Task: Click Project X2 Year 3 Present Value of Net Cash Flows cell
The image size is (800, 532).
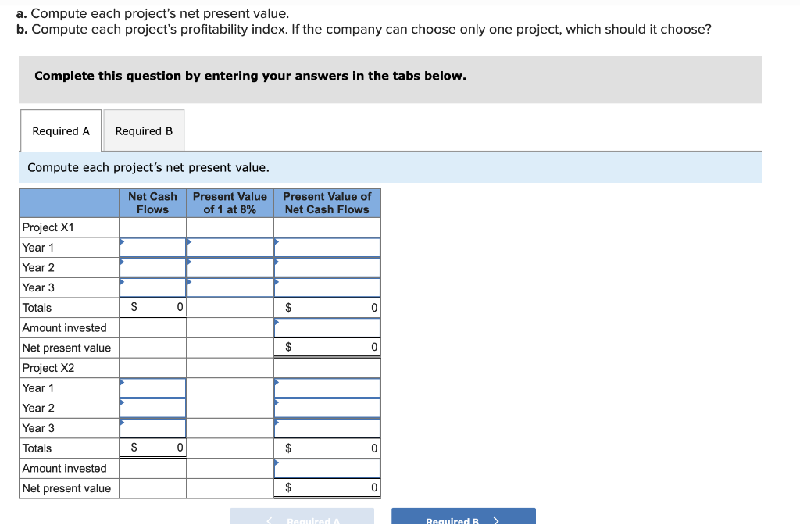Action: point(327,428)
